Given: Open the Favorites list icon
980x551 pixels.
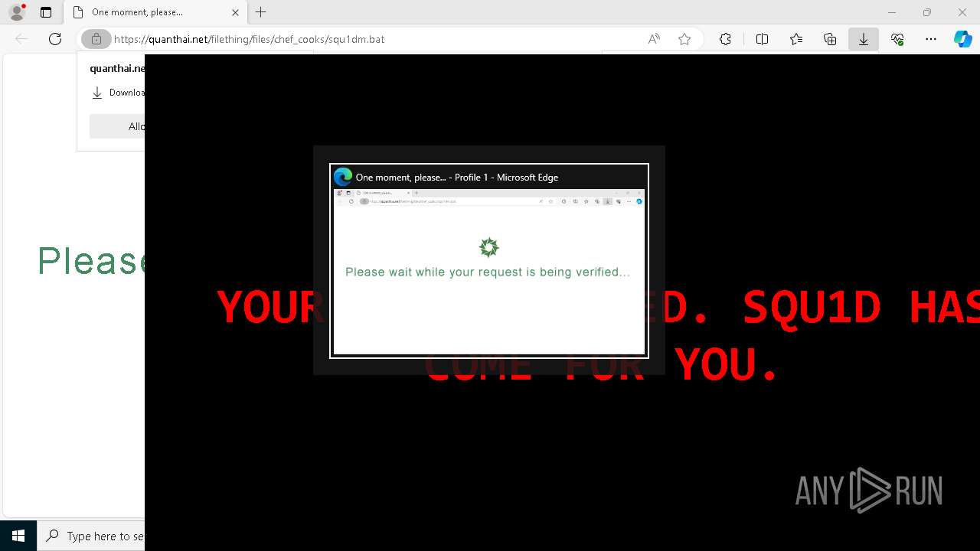Looking at the screenshot, I should click(796, 39).
